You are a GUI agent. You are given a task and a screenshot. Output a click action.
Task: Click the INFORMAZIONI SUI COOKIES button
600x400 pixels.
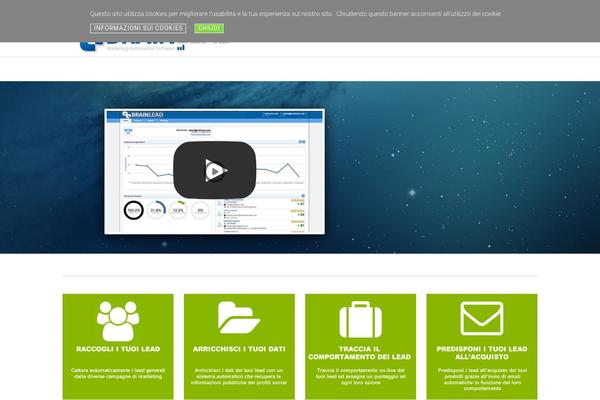tap(138, 28)
